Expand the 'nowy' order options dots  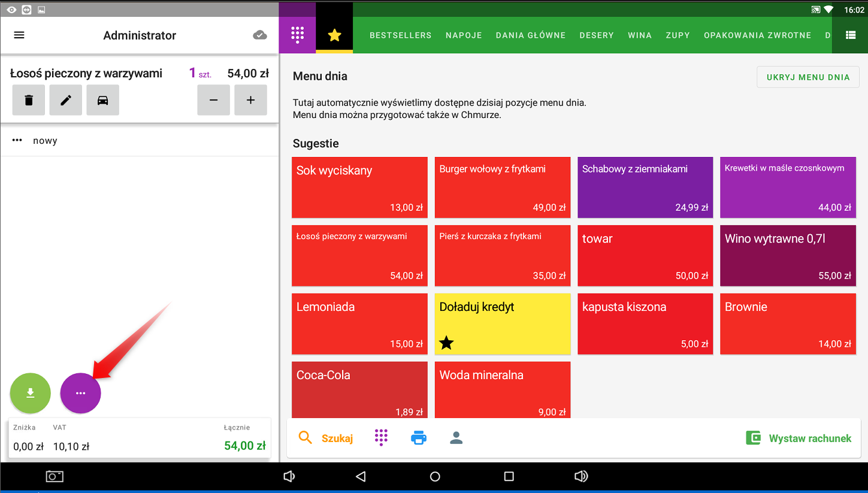click(17, 141)
